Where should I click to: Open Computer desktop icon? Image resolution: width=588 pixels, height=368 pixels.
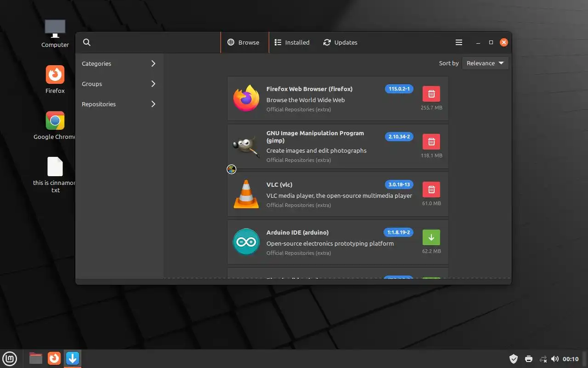click(x=55, y=34)
